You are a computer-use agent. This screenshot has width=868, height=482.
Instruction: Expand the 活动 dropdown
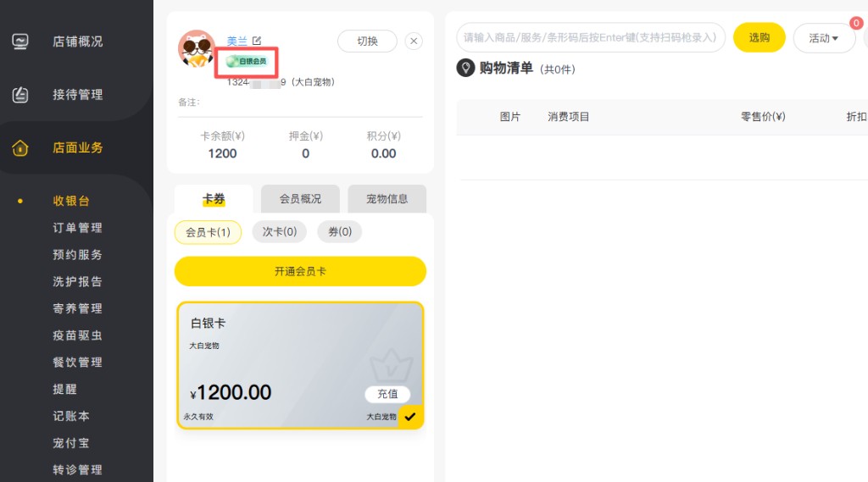tap(824, 38)
